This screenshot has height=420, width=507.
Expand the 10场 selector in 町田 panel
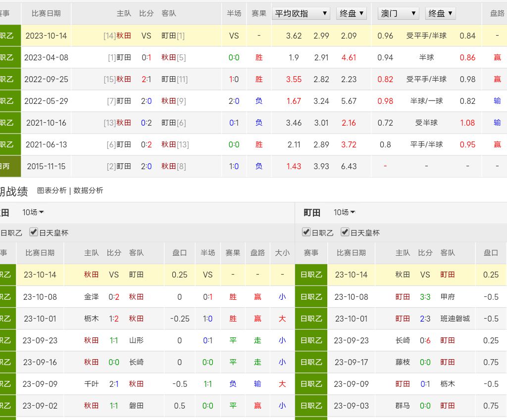coord(345,212)
